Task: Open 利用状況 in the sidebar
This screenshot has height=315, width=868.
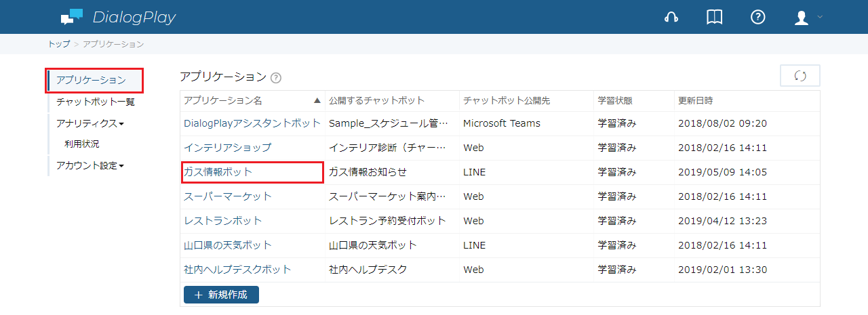Action: 82,144
